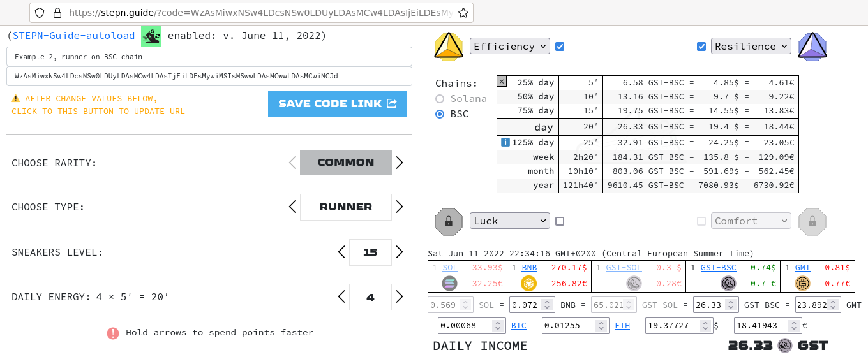Click the RUNNER type label
The width and height of the screenshot is (868, 357).
point(346,207)
